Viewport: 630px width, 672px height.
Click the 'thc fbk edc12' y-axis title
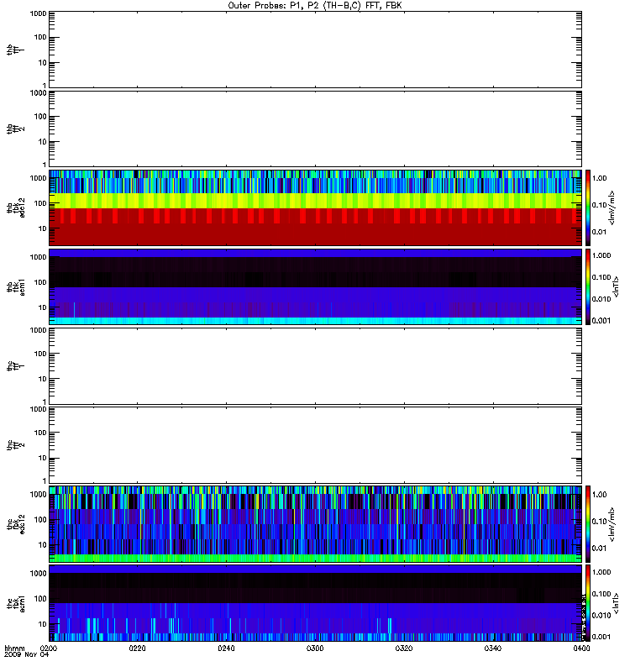click(16, 524)
